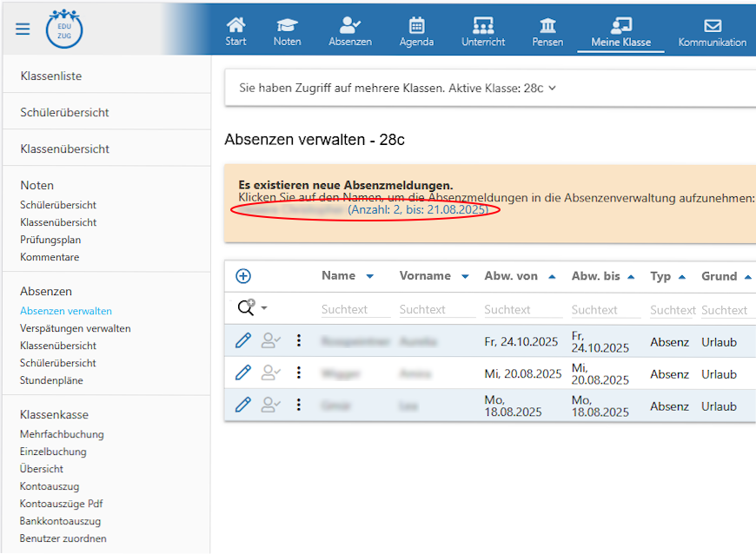Click the Abw. bis Suchtext filter field
756x554 pixels.
pyautogui.click(x=606, y=310)
